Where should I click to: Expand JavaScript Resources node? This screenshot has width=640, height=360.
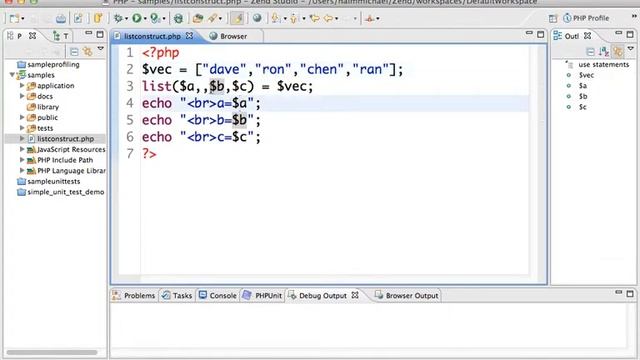click(x=22, y=149)
